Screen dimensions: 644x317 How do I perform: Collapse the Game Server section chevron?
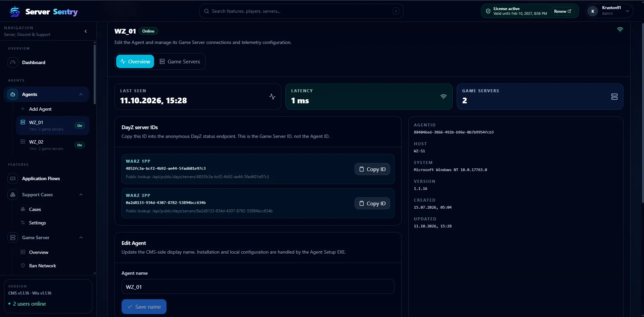click(81, 237)
